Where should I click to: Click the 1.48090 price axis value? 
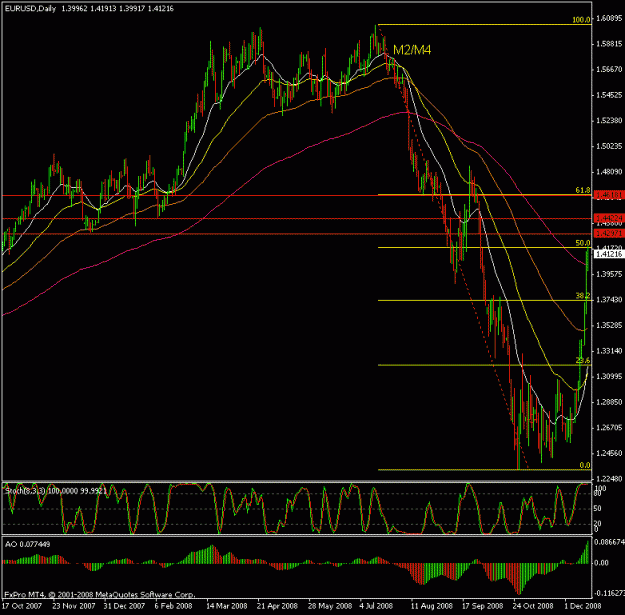click(x=609, y=172)
